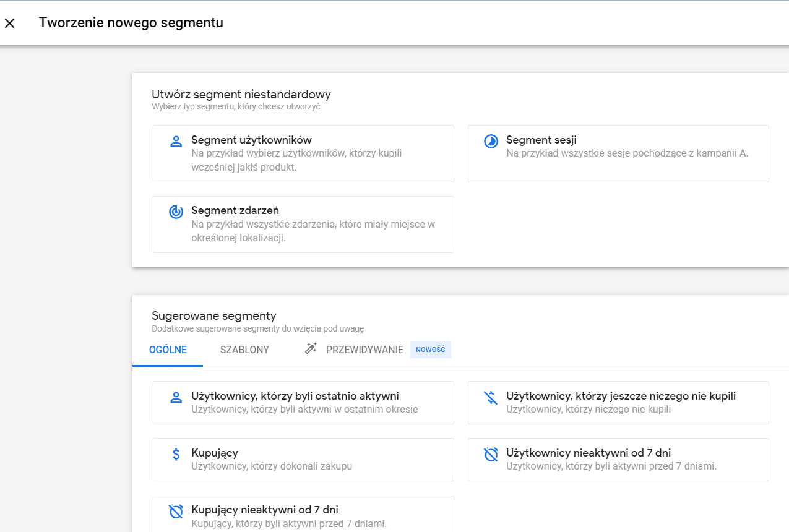Image resolution: width=789 pixels, height=532 pixels.
Task: Click the NOWOŚĆ badge
Action: coord(431,350)
